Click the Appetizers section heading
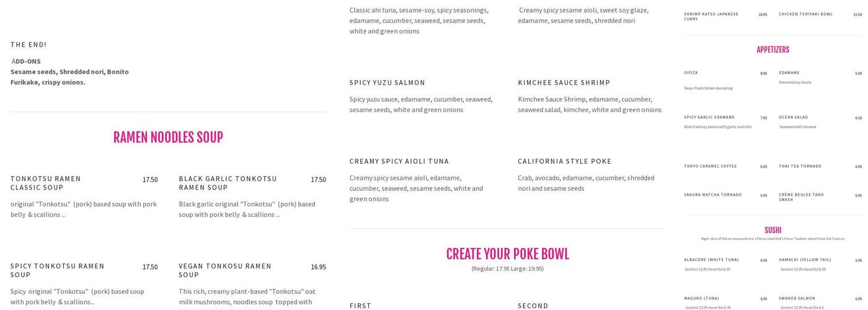Viewport: 868px width, 310px height. tap(773, 50)
